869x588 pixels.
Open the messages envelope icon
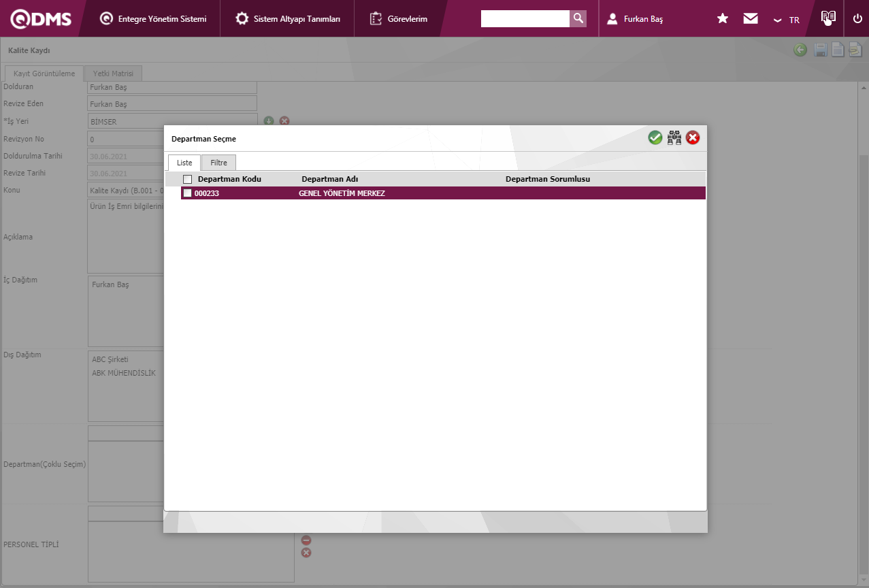[751, 18]
